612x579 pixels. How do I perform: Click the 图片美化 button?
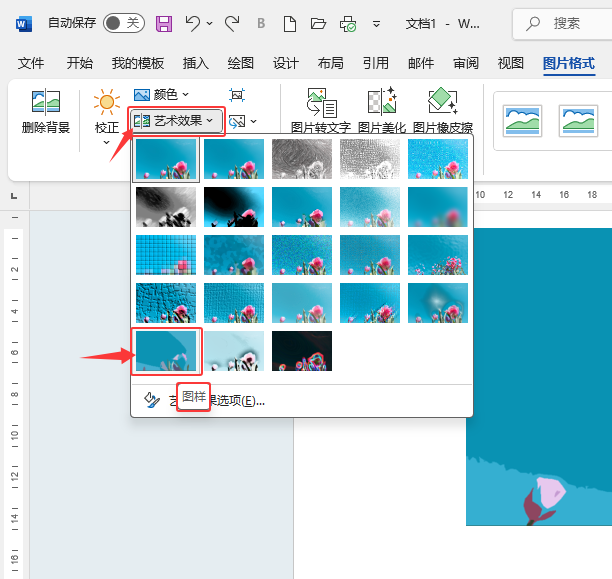pyautogui.click(x=382, y=110)
